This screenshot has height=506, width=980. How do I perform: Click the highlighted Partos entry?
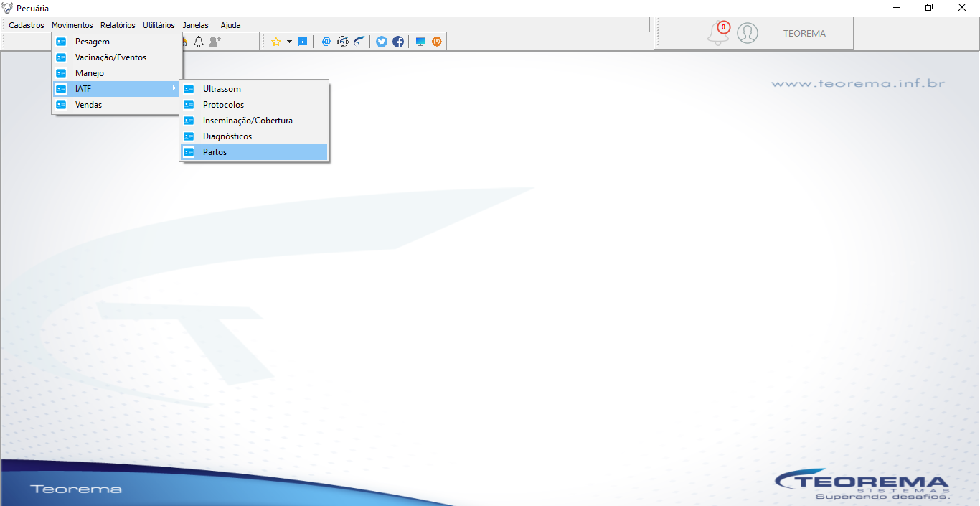254,152
